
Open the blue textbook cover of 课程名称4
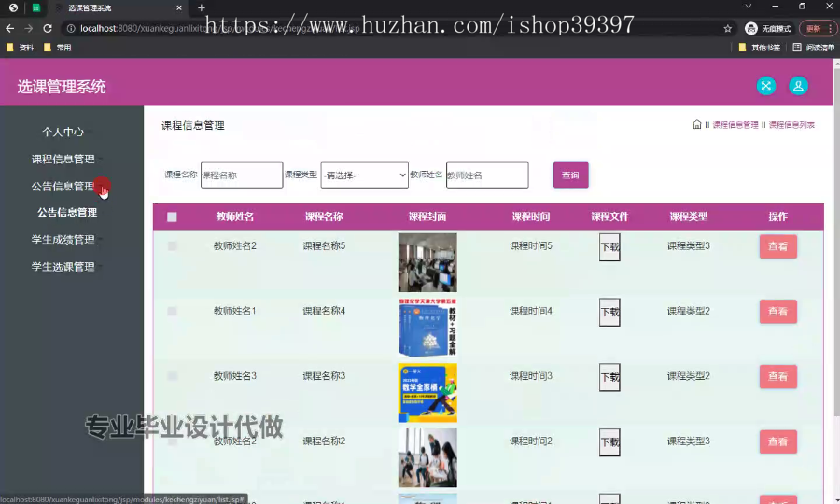pos(427,328)
